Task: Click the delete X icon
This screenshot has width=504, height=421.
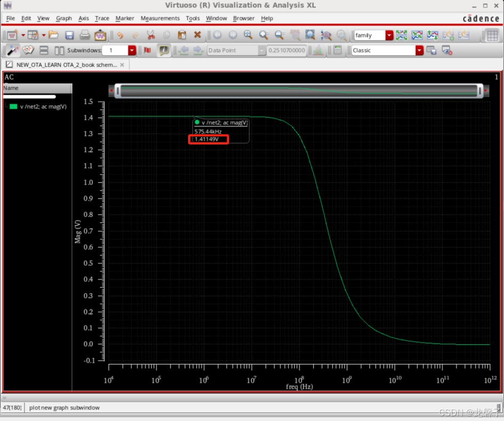Action: click(x=197, y=35)
